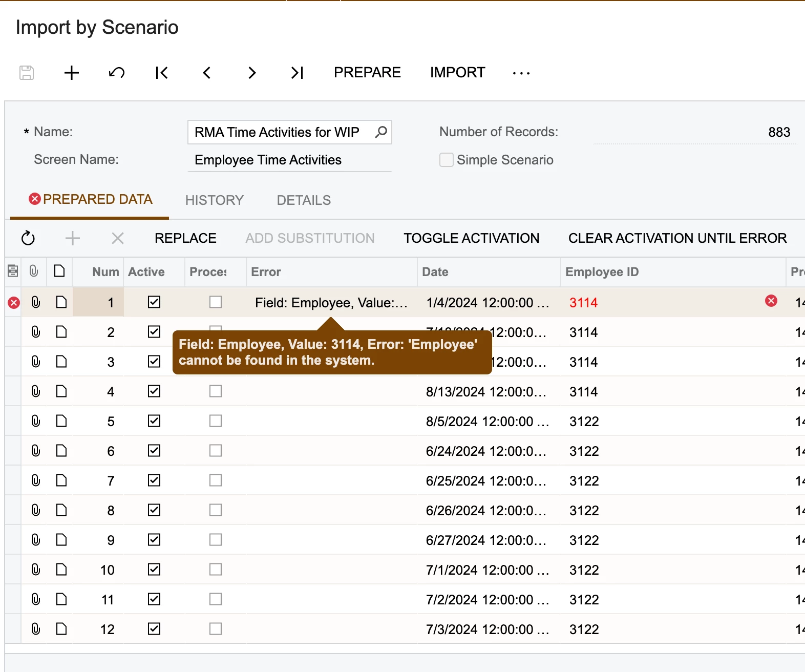Screen dimensions: 805x672
Task: Expand the more actions ellipsis menu
Action: pos(521,73)
